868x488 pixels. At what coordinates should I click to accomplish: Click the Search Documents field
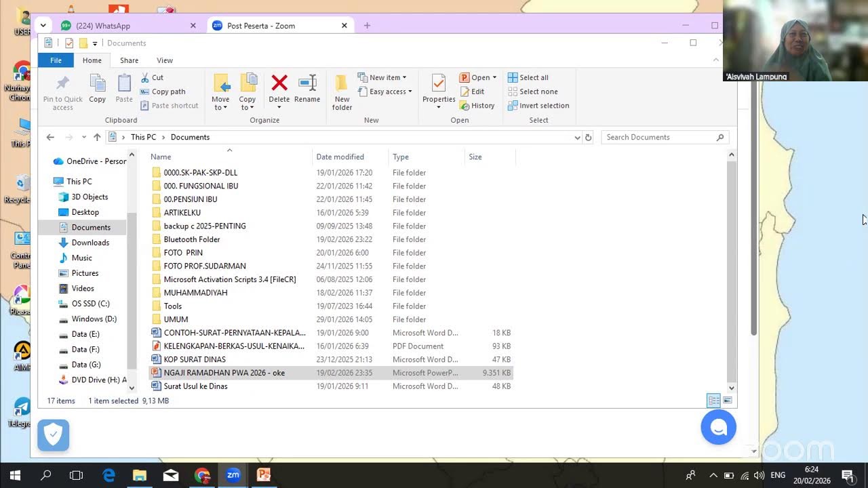click(666, 137)
